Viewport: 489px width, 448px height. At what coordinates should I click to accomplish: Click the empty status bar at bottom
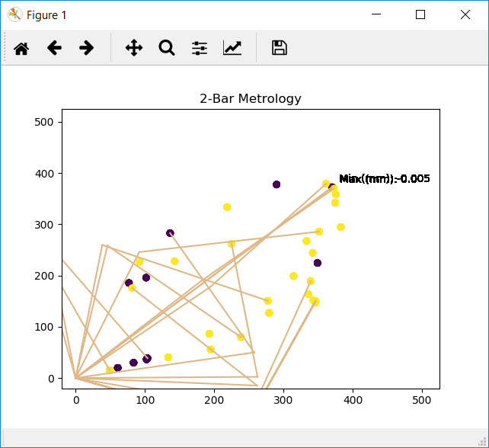tap(244, 437)
